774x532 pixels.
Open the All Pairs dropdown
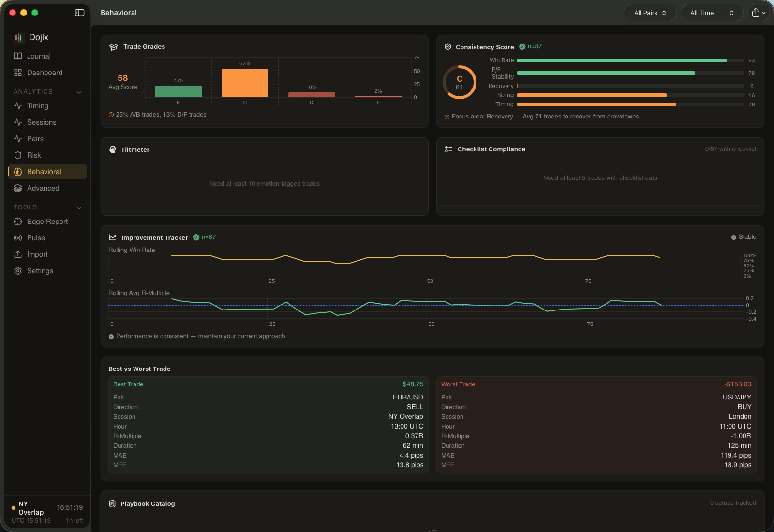(x=650, y=13)
